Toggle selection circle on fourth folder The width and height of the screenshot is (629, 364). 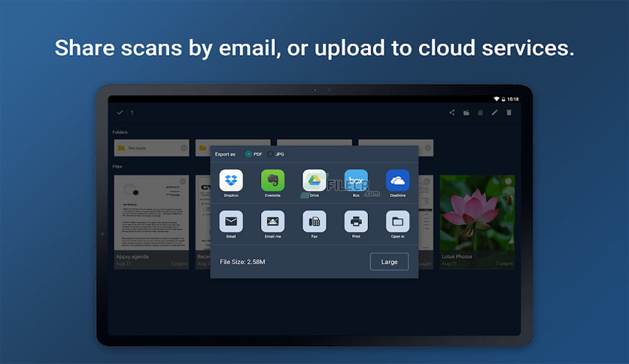pos(427,148)
